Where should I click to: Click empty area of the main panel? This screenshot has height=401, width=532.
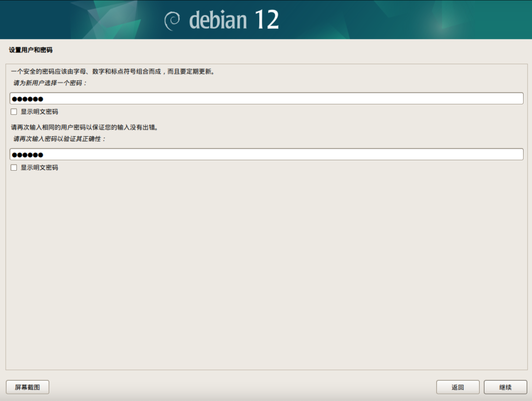click(266, 263)
